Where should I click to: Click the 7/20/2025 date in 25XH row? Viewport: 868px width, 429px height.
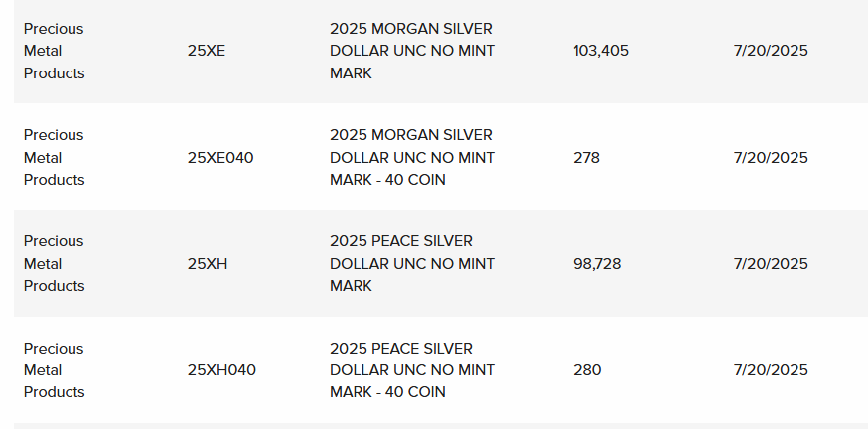click(771, 264)
